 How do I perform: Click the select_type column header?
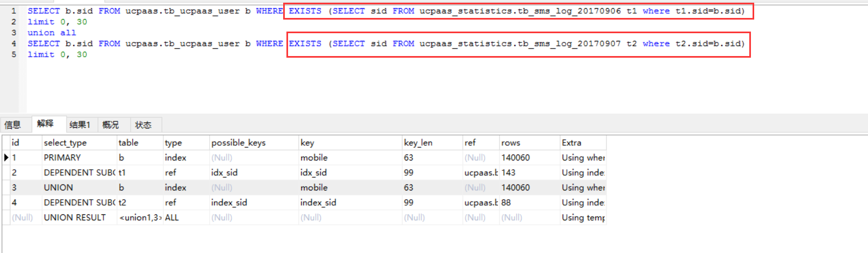coord(79,143)
